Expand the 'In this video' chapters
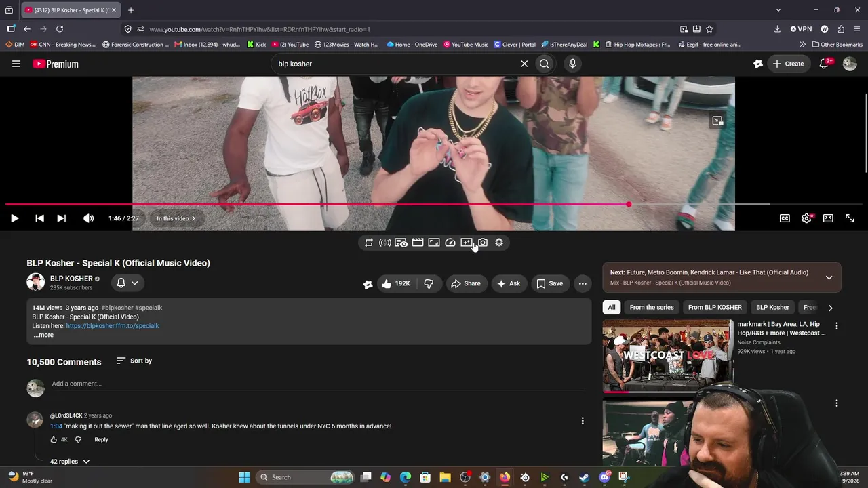Viewport: 868px width, 488px height. [176, 218]
